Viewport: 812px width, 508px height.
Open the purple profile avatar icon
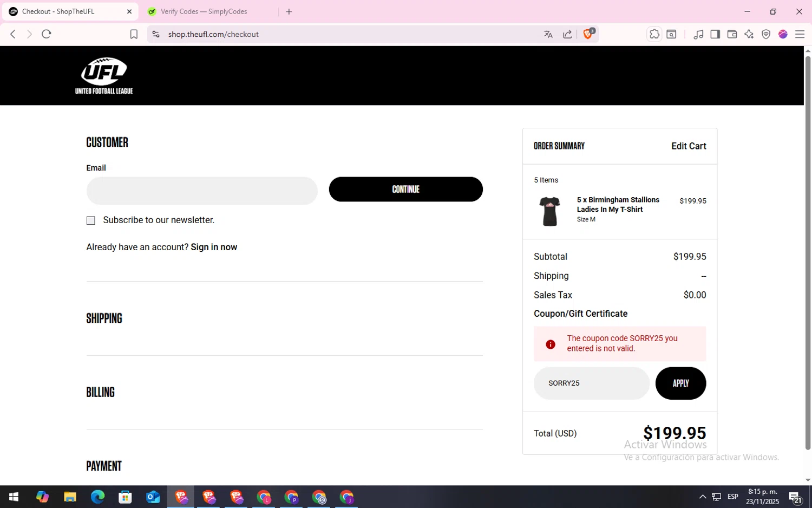[783, 34]
